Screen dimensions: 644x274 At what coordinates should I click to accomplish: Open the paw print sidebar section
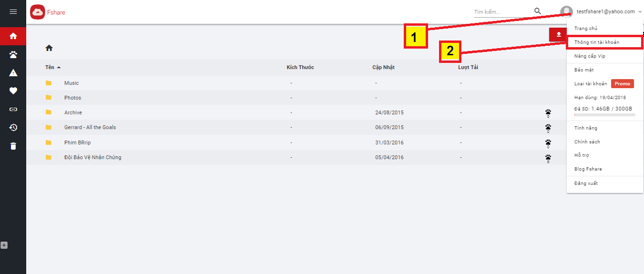point(13,54)
